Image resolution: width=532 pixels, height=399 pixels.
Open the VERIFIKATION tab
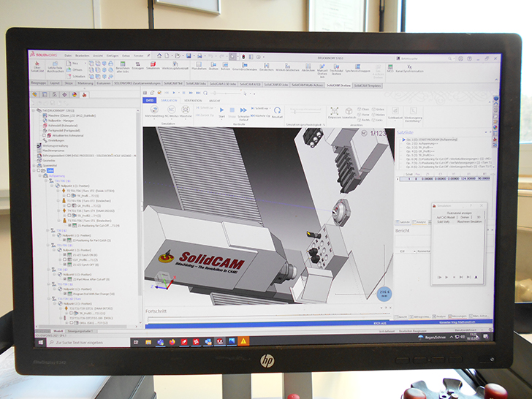click(x=193, y=100)
